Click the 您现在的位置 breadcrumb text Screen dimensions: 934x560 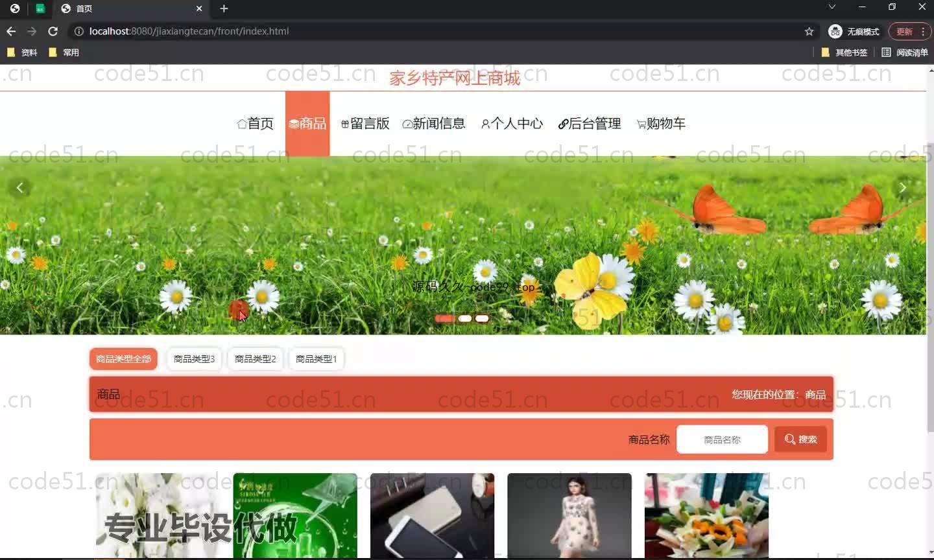[778, 394]
